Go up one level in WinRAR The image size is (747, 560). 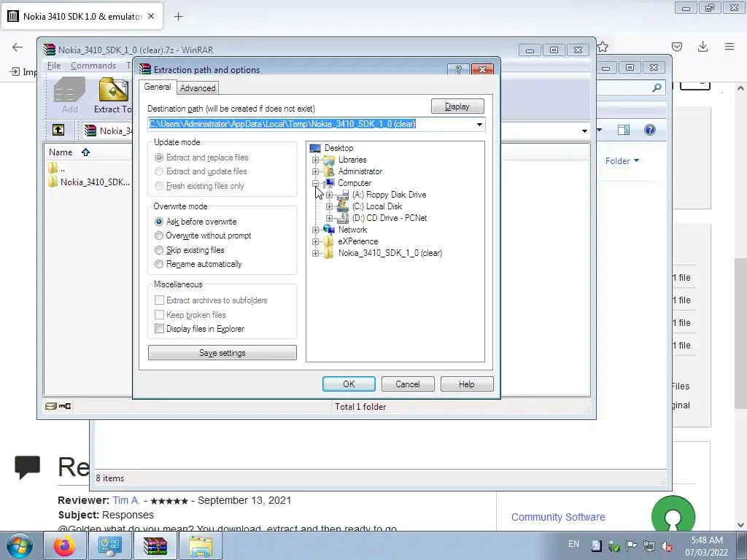click(x=58, y=130)
